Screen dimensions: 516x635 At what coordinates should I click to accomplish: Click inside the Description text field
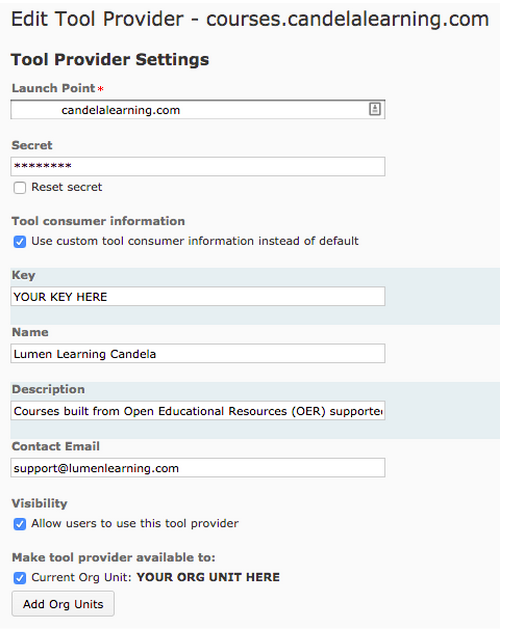pyautogui.click(x=198, y=411)
